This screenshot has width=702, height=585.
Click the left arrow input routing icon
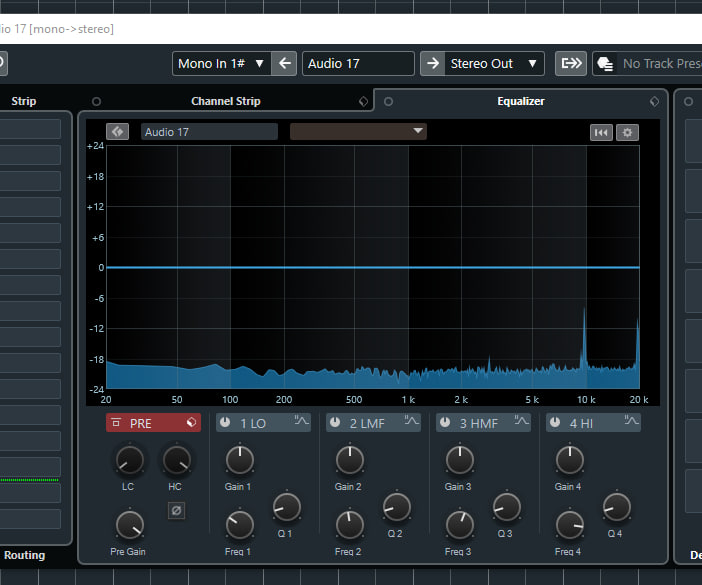[x=284, y=64]
